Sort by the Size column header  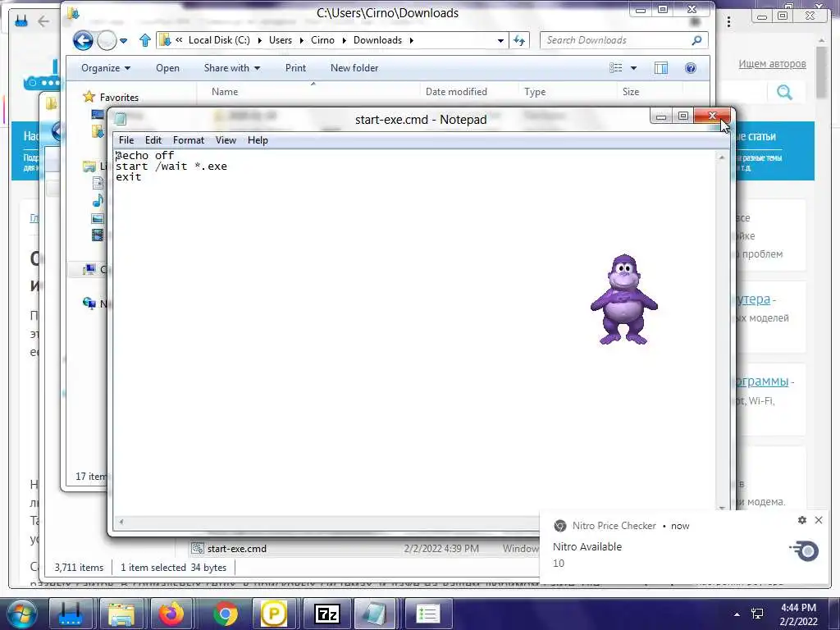coord(631,92)
